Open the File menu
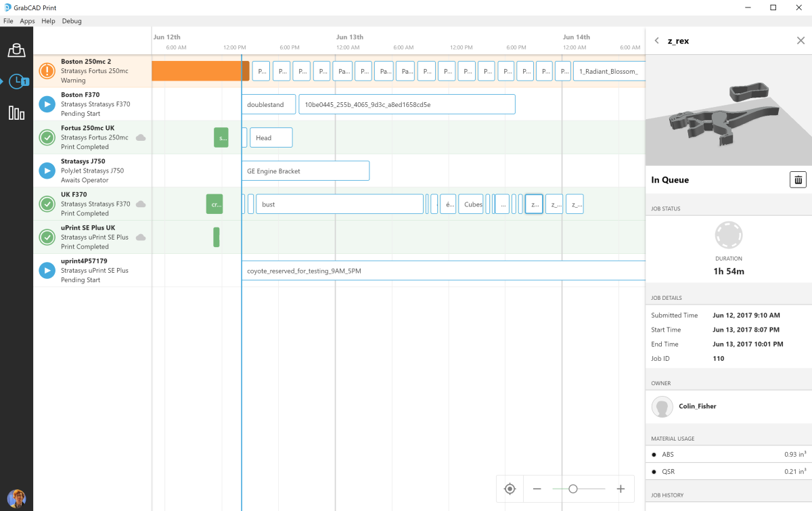The width and height of the screenshot is (812, 511). 8,21
